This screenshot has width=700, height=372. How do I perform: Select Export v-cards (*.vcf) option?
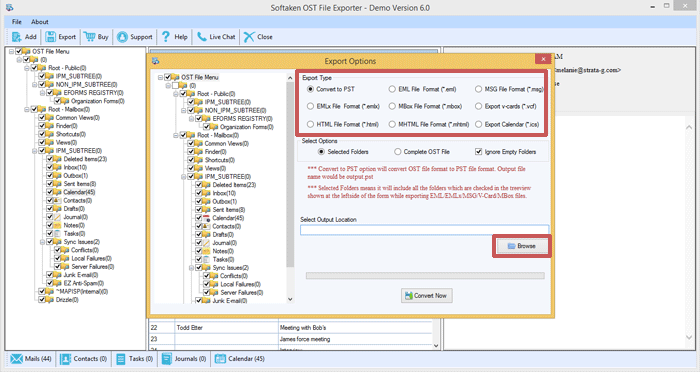pyautogui.click(x=479, y=106)
